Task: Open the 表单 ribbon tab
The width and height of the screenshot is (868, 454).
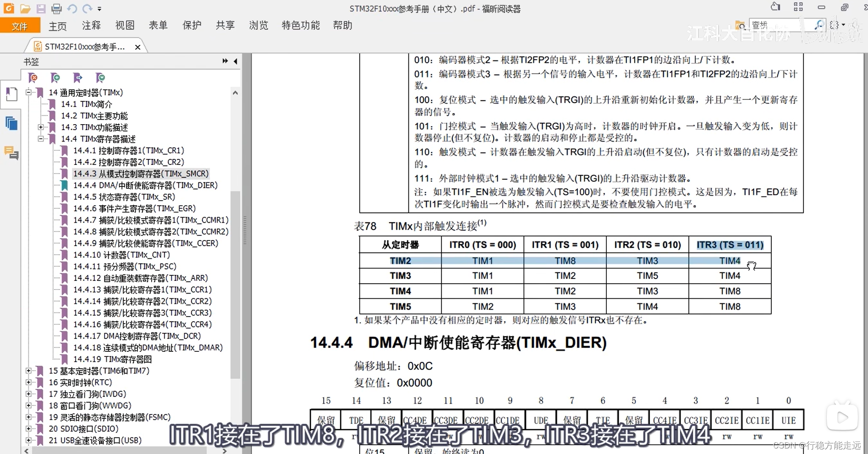Action: click(x=158, y=26)
